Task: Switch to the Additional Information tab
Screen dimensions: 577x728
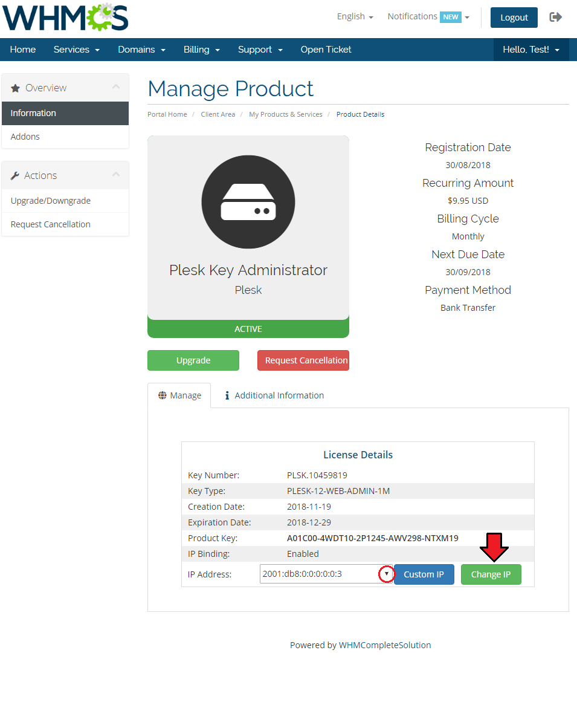Action: click(x=274, y=395)
